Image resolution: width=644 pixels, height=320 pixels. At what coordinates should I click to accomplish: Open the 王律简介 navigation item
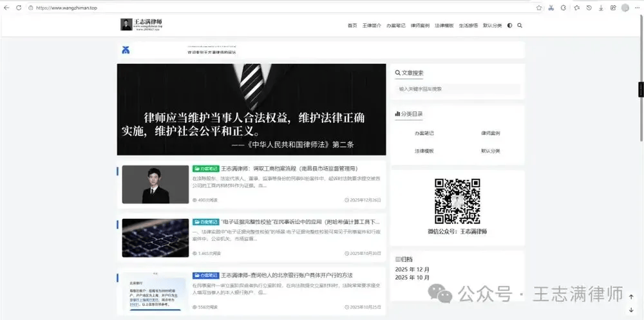click(x=372, y=26)
